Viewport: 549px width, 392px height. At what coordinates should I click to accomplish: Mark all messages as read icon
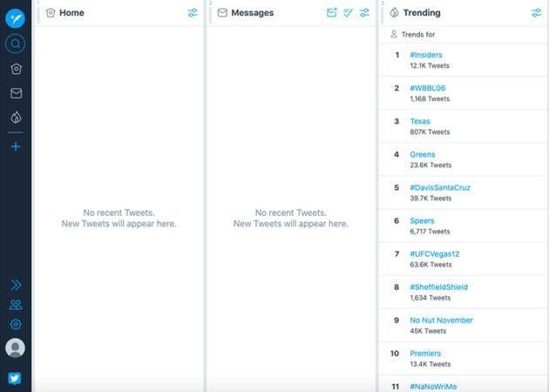click(348, 12)
